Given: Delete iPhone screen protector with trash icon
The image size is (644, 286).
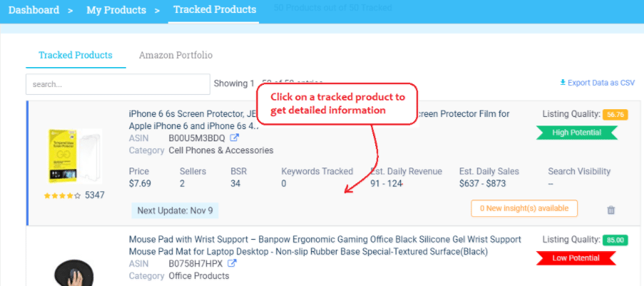Looking at the screenshot, I should (610, 210).
